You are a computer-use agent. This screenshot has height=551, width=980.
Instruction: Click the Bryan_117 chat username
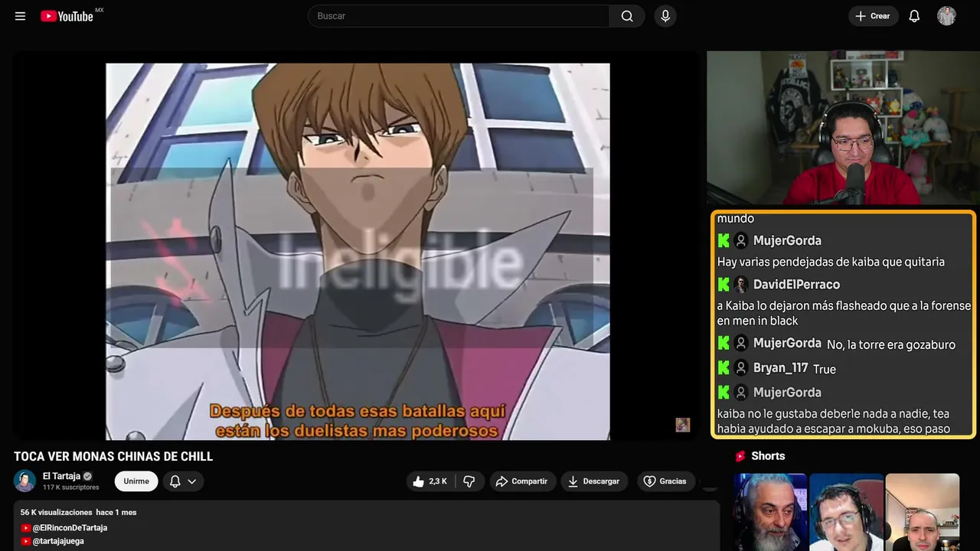click(x=780, y=368)
